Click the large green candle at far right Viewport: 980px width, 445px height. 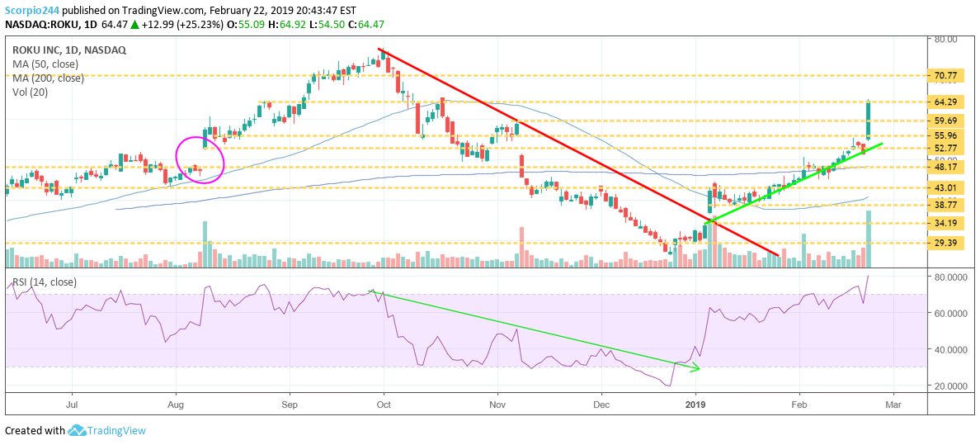pyautogui.click(x=869, y=120)
